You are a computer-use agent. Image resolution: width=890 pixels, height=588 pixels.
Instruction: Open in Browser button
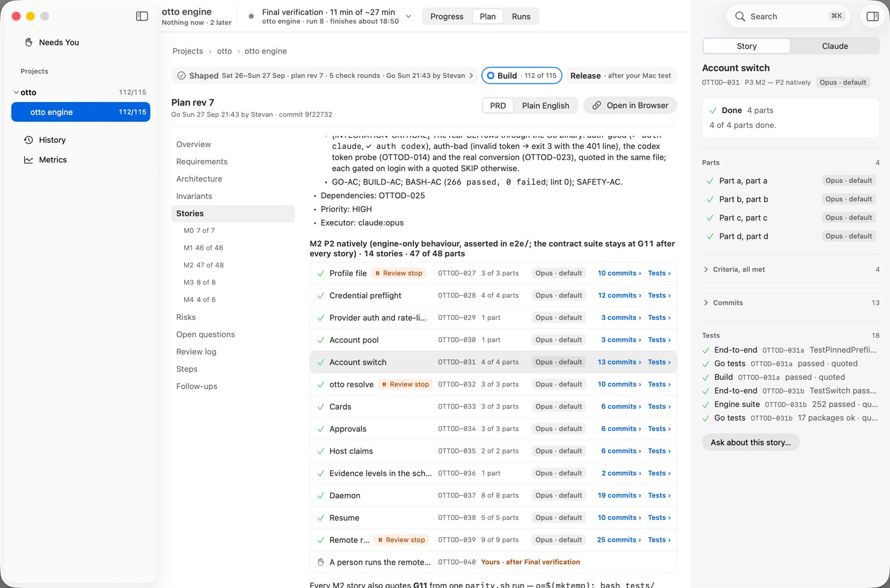pos(630,106)
